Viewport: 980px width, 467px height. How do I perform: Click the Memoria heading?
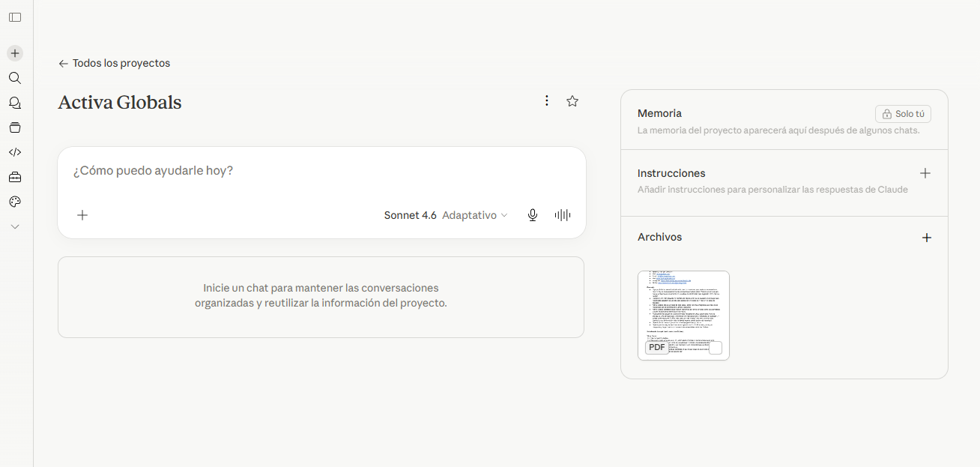(659, 113)
